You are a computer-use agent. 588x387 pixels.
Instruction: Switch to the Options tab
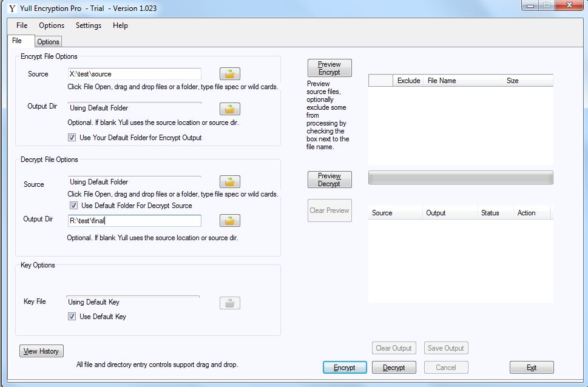48,42
